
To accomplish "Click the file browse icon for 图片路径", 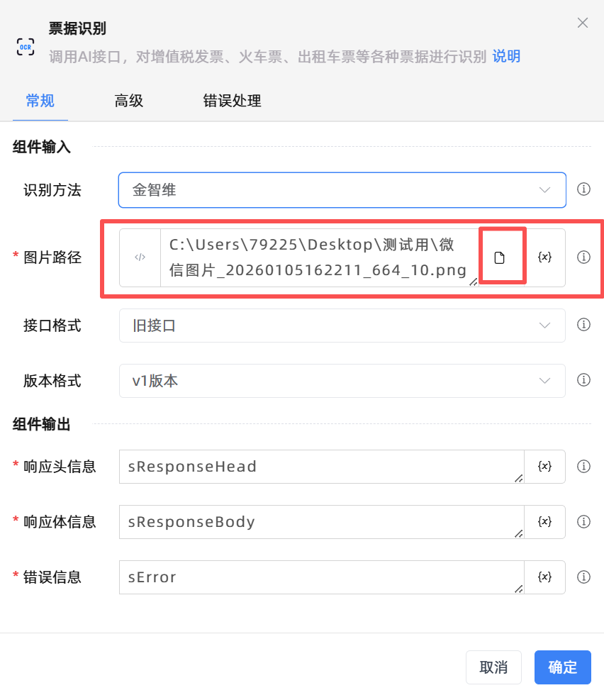I will (500, 257).
